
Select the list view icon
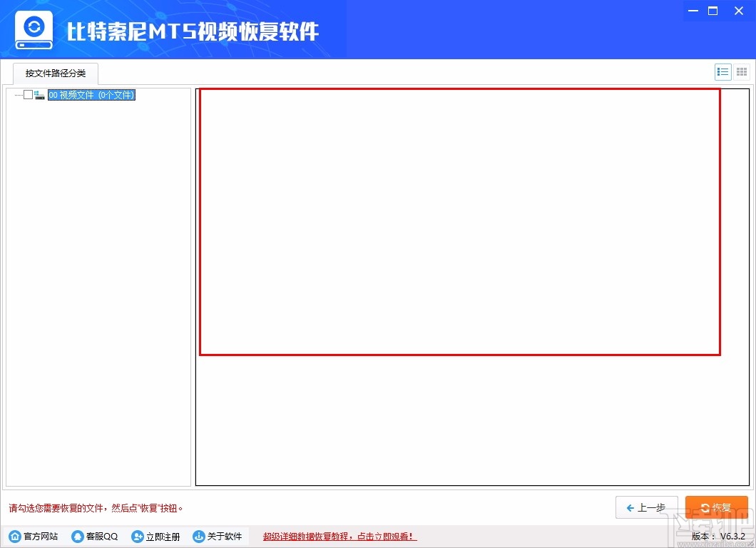[x=722, y=71]
